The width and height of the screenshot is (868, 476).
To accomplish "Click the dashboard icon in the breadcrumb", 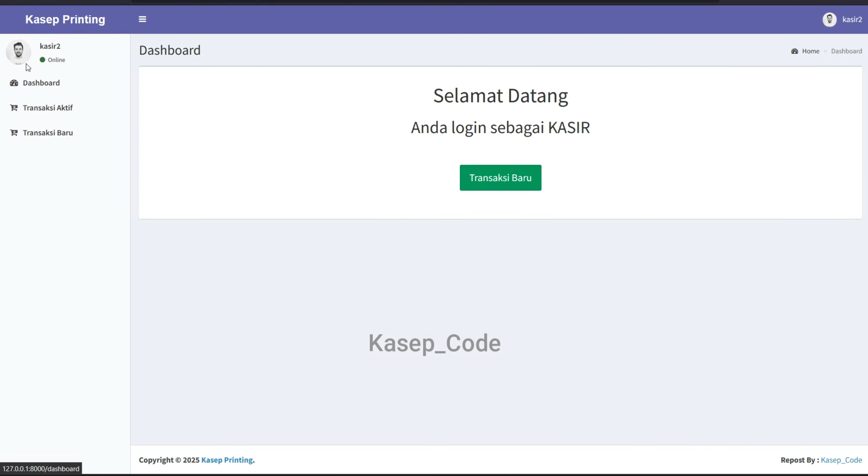I will (795, 51).
